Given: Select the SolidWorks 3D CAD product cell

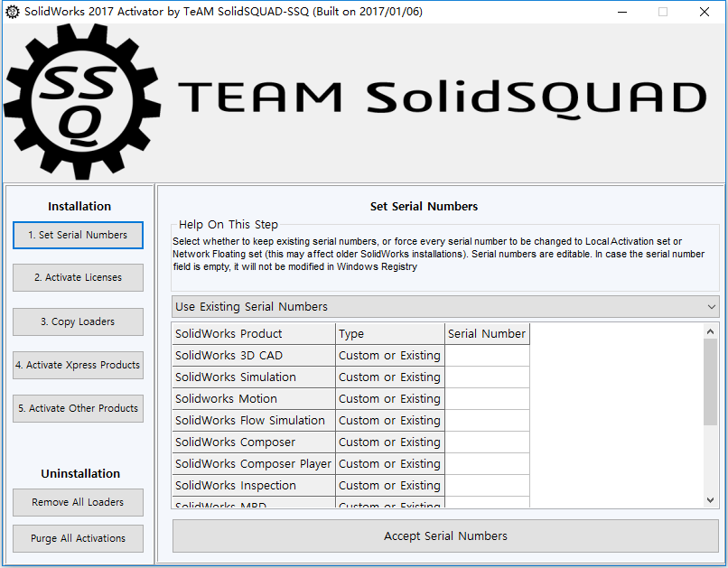Looking at the screenshot, I should pos(254,356).
